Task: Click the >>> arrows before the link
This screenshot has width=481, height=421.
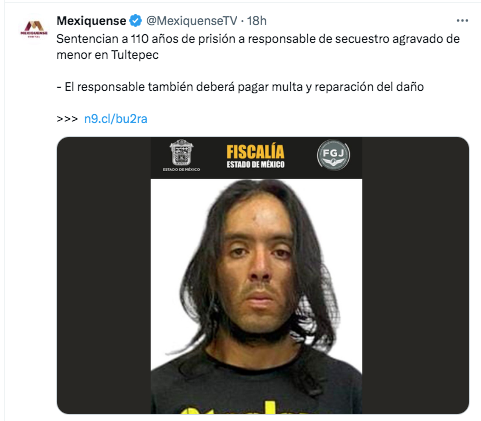Action: [67, 119]
